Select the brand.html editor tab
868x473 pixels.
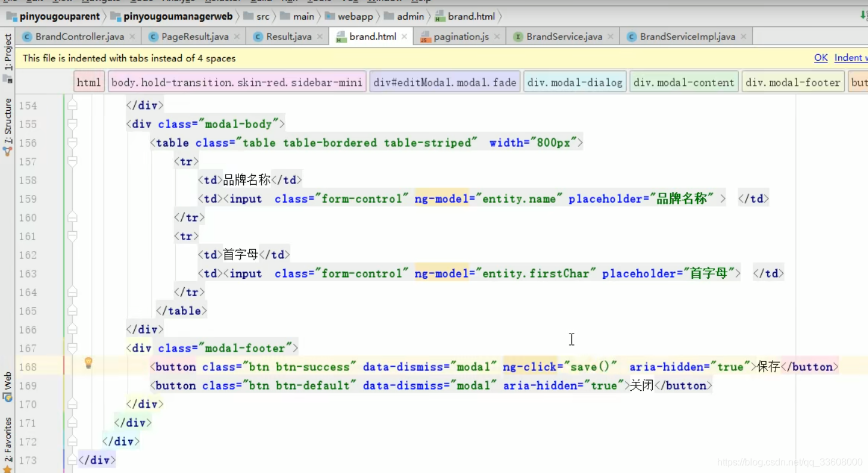point(372,37)
